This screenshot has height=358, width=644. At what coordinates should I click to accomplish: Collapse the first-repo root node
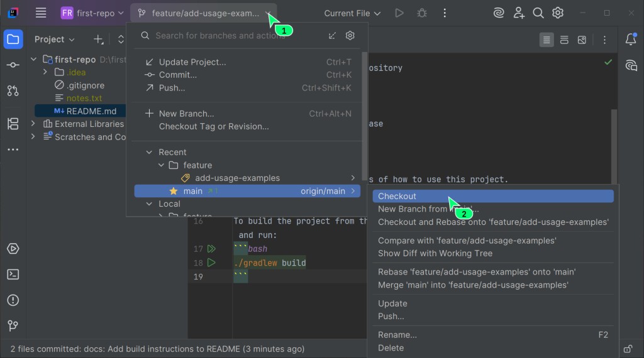point(34,60)
